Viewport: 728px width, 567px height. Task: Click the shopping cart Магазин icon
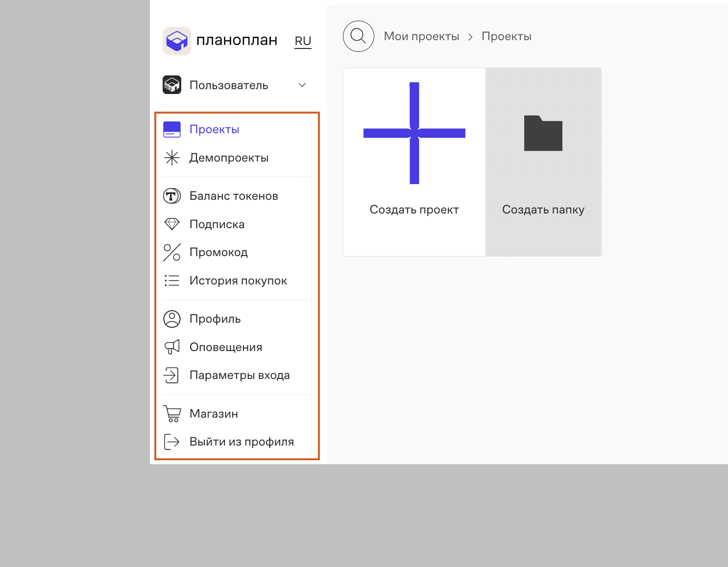coord(172,414)
